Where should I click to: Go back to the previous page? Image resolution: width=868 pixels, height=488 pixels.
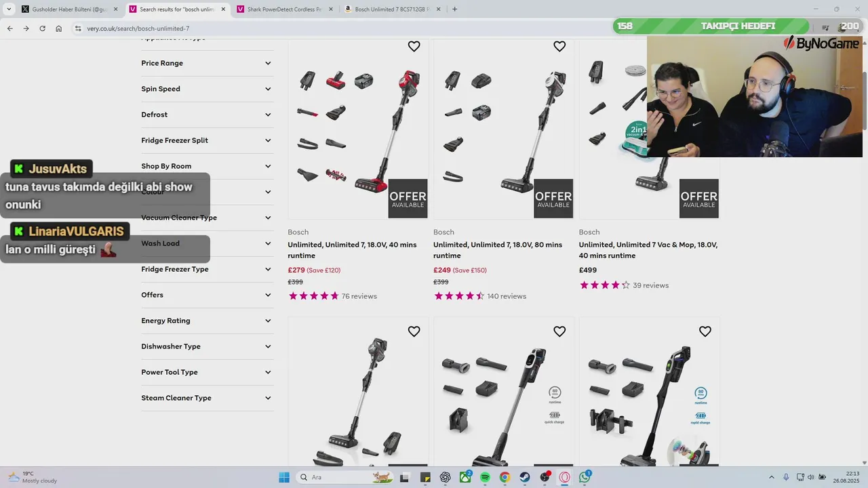click(x=9, y=28)
